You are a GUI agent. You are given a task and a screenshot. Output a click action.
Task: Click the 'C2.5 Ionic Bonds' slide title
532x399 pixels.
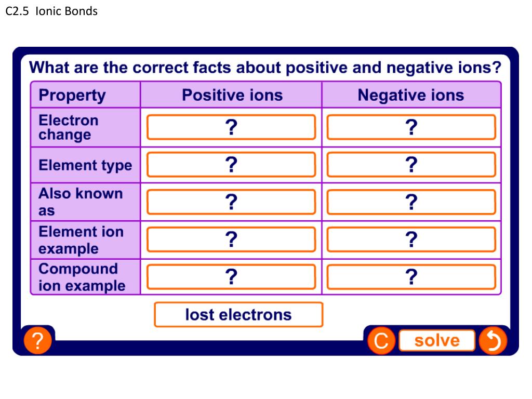pos(51,11)
